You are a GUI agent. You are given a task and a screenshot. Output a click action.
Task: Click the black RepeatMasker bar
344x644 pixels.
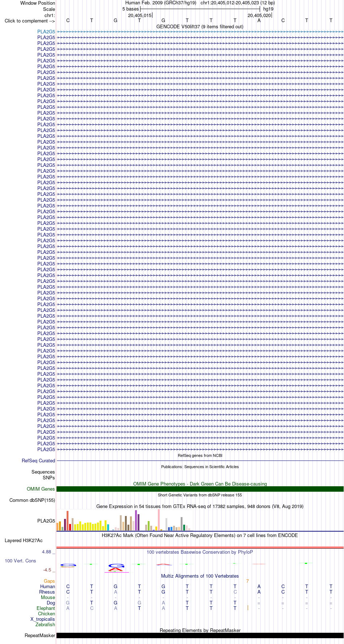tap(200, 636)
